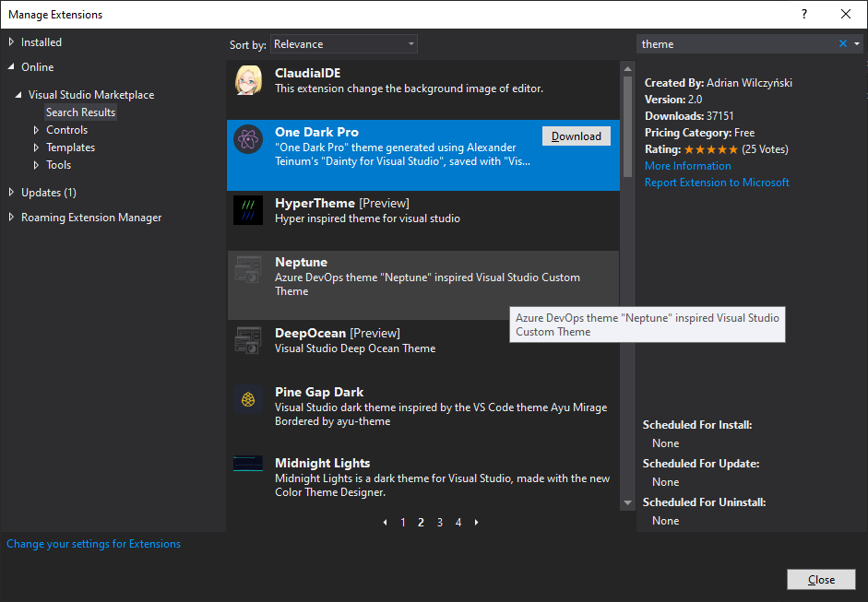The height and width of the screenshot is (602, 868).
Task: Select the Roaming Extension Manager label
Action: click(x=91, y=218)
